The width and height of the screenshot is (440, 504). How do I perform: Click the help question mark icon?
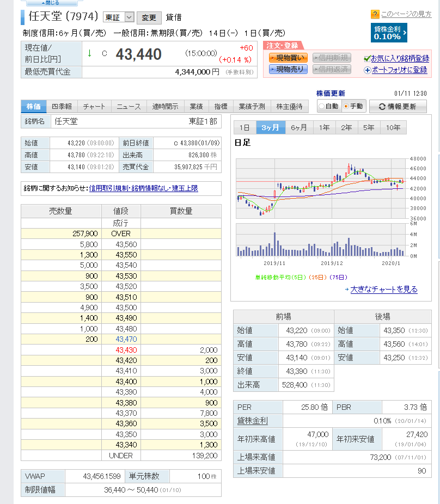click(375, 14)
